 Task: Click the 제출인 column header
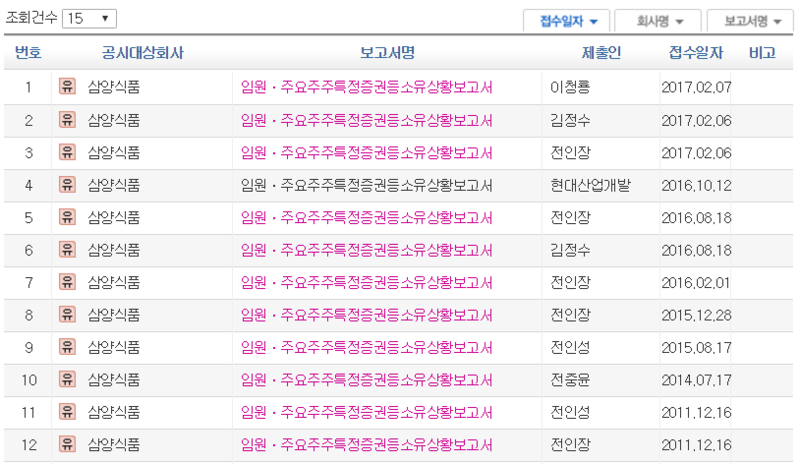pos(602,53)
